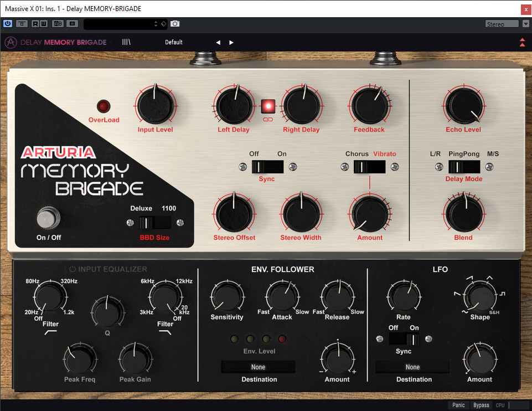Click the Default preset name
This screenshot has height=411, width=532.
(x=174, y=42)
